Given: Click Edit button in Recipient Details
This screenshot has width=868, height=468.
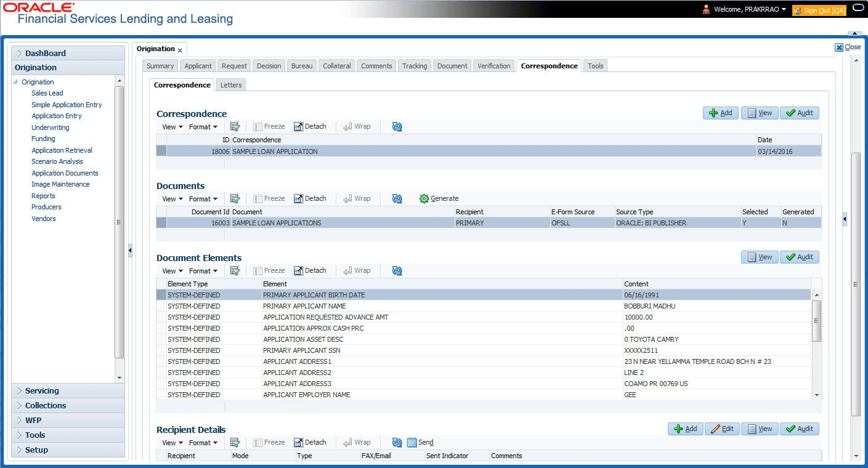Looking at the screenshot, I should pos(722,429).
